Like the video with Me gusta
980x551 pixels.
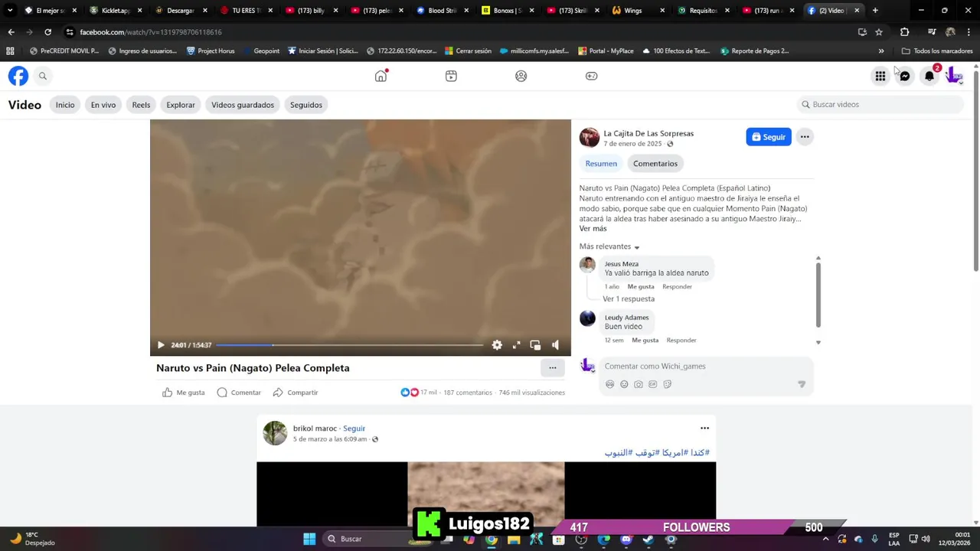point(184,393)
